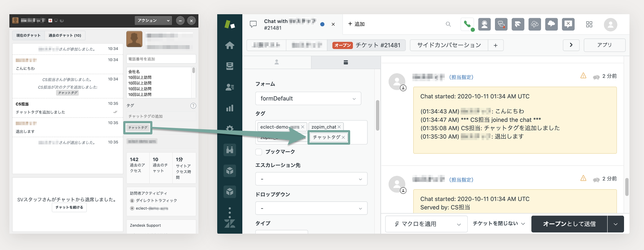Click the green Talk phone icon
The image size is (644, 250).
click(x=467, y=24)
